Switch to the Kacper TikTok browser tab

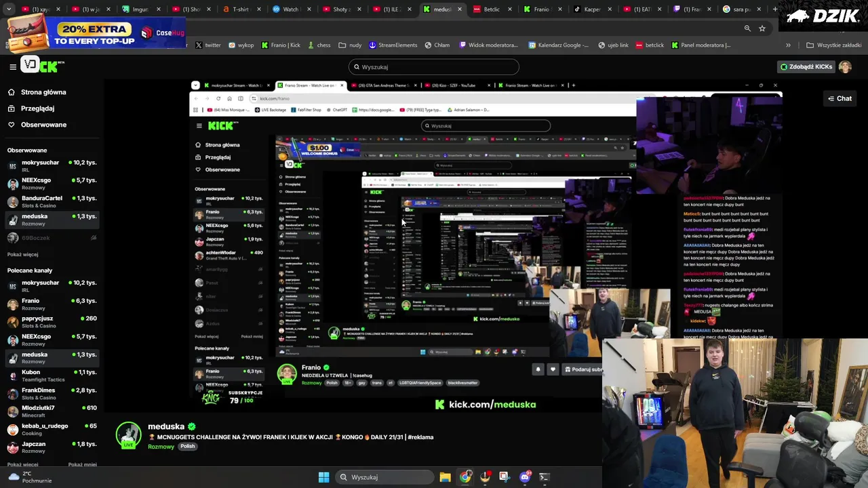pyautogui.click(x=592, y=9)
